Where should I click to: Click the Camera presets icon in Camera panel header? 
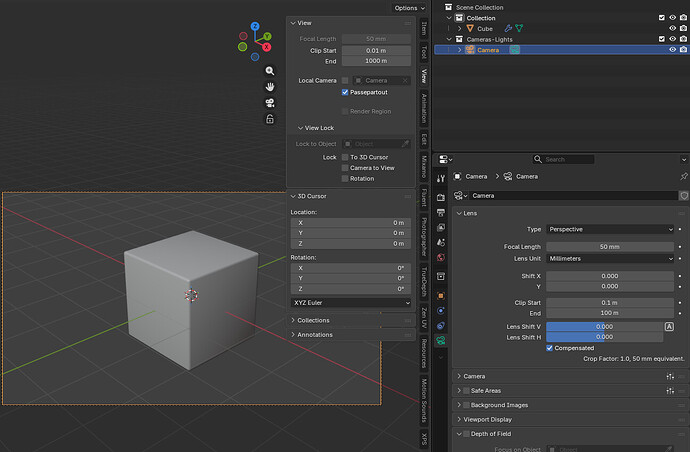670,376
